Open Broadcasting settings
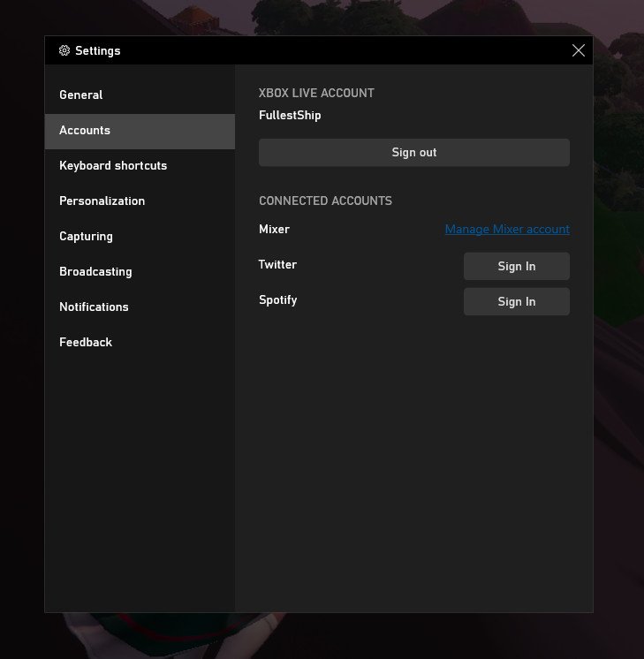The height and width of the screenshot is (659, 644). point(140,271)
